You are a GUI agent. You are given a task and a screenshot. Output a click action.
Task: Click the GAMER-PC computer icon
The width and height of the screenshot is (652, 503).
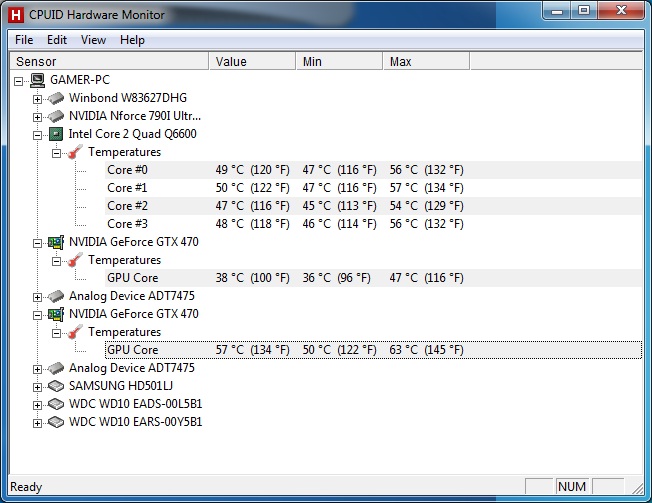37,80
